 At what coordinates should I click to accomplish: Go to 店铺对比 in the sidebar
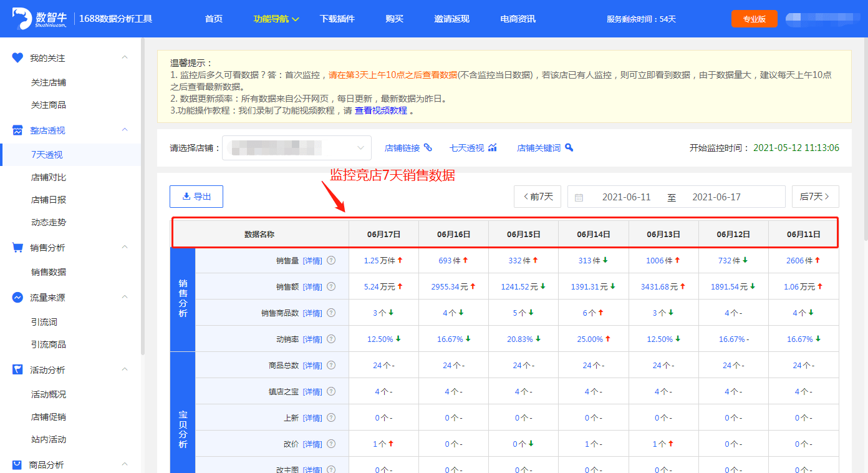coord(49,177)
